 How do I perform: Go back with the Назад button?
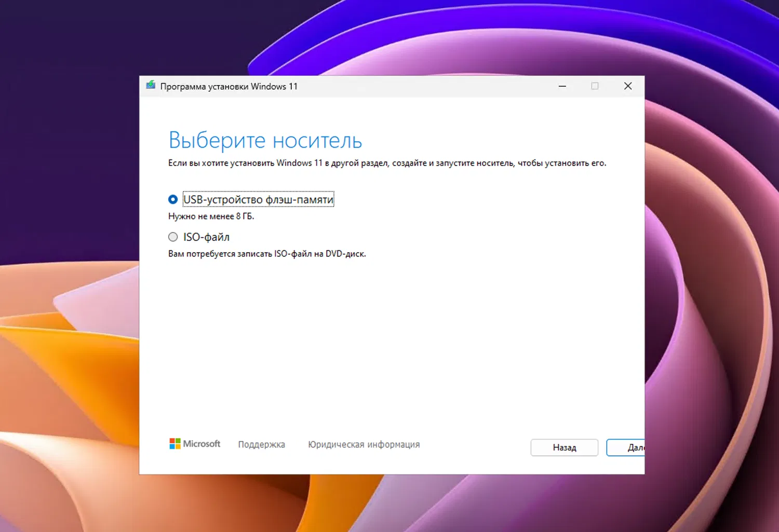[x=564, y=447]
